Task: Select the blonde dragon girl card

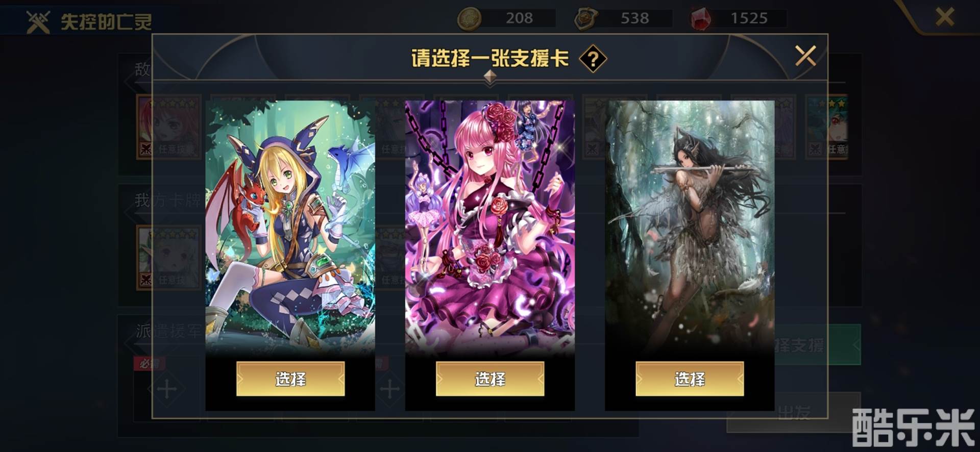Action: [290, 379]
